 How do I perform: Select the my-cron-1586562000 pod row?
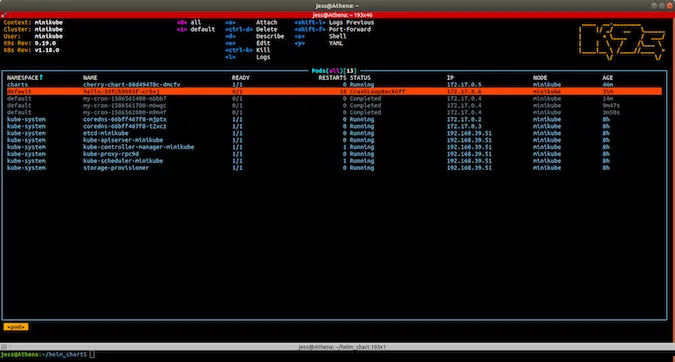[334, 112]
